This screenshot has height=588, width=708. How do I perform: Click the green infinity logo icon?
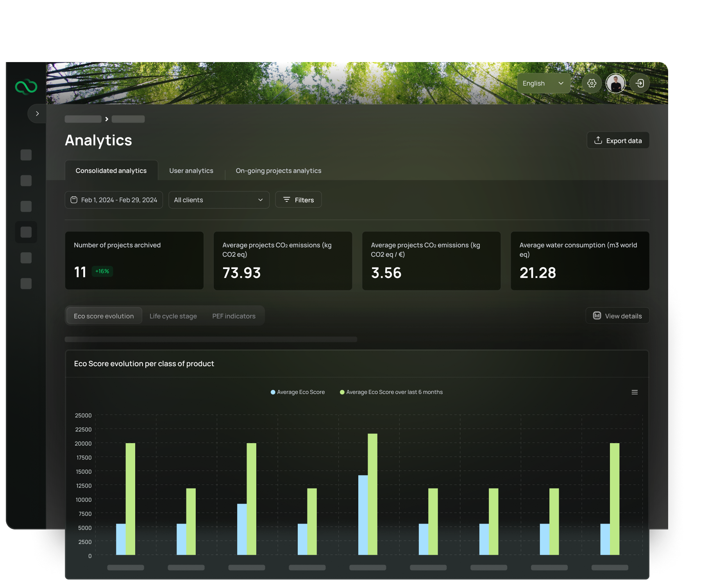(26, 87)
